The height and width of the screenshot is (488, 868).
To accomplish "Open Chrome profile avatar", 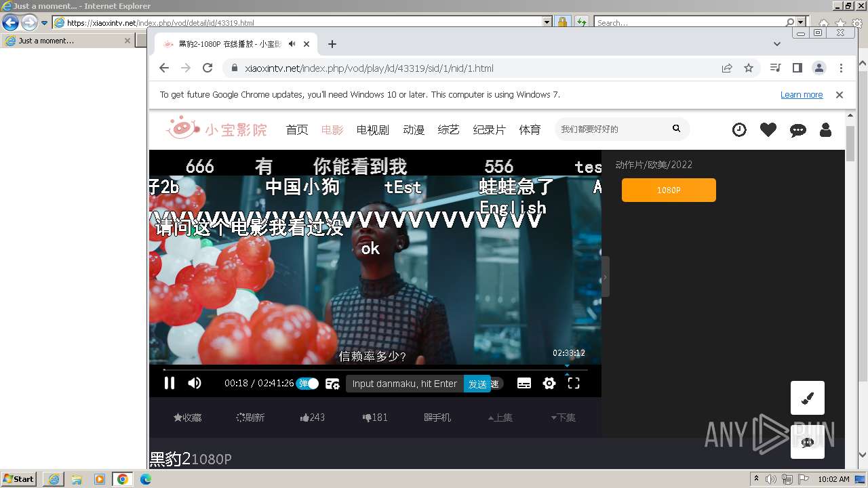I will pos(819,68).
